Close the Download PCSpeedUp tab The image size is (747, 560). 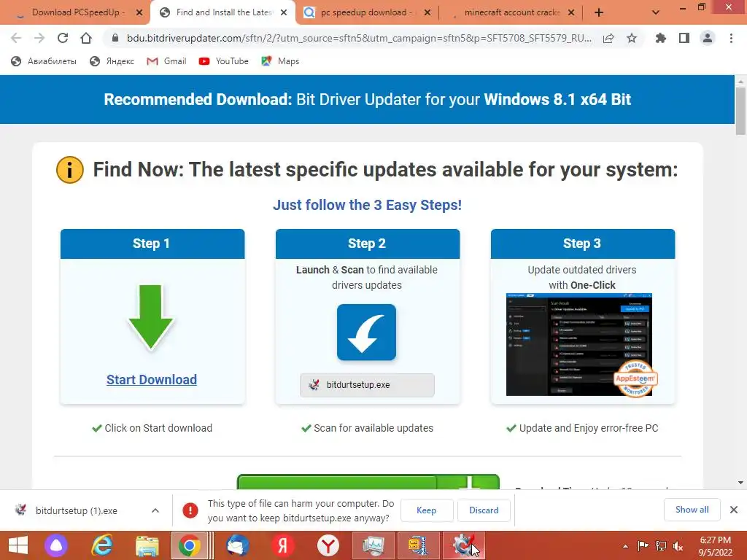pos(139,13)
